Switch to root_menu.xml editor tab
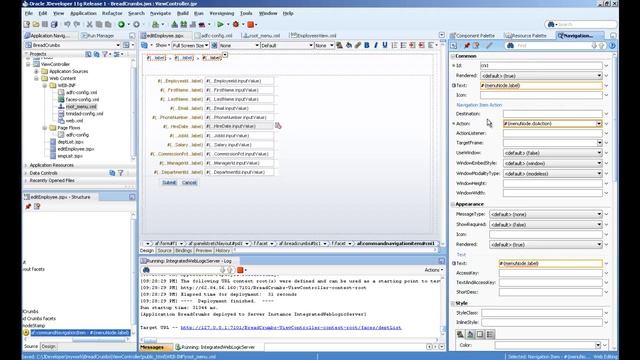This screenshot has height=360, width=640. (262, 36)
